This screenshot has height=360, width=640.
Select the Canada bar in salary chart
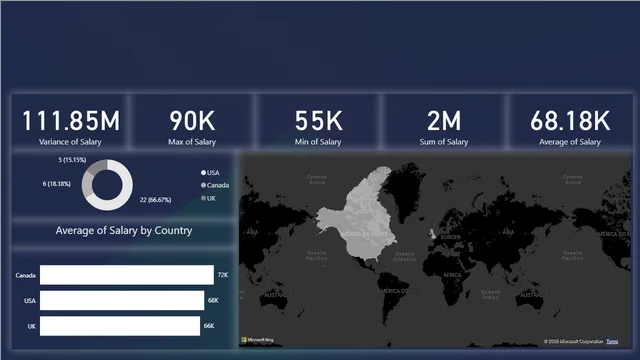click(127, 275)
